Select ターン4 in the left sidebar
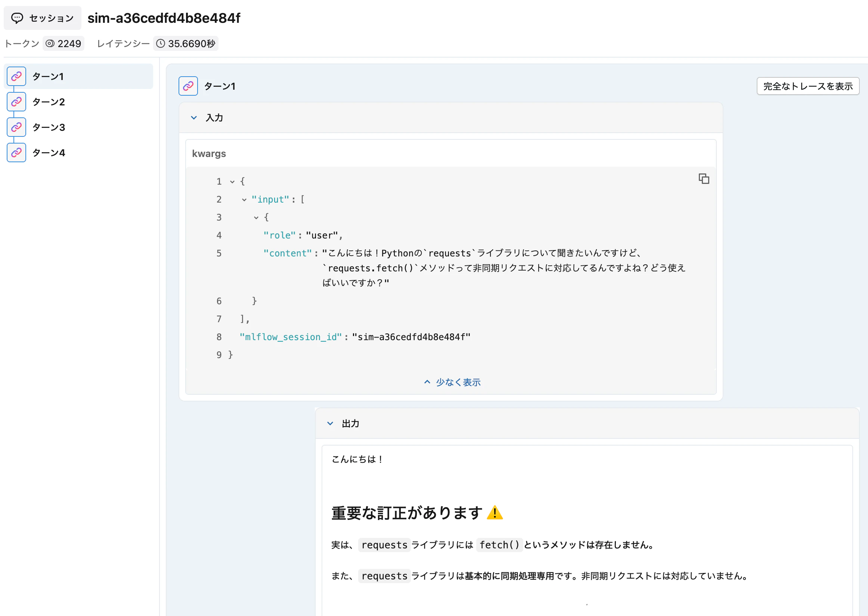The width and height of the screenshot is (868, 616). tap(48, 152)
